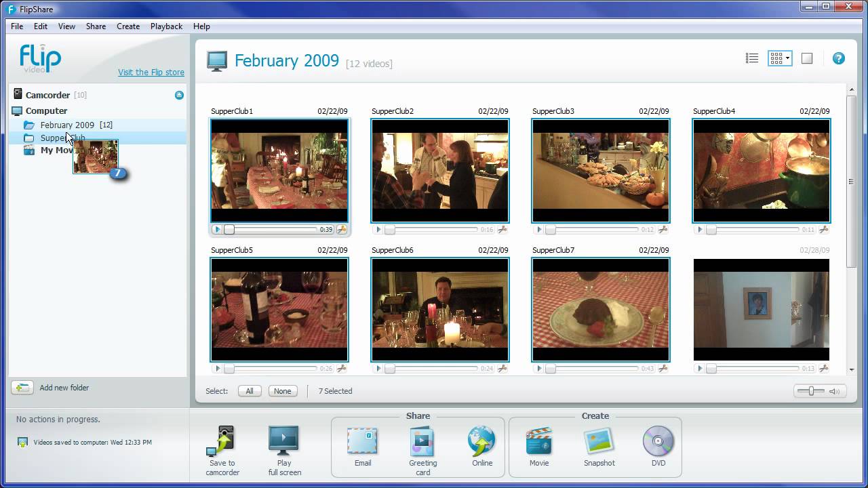Share videos Online
This screenshot has height=488, width=868.
pyautogui.click(x=482, y=447)
